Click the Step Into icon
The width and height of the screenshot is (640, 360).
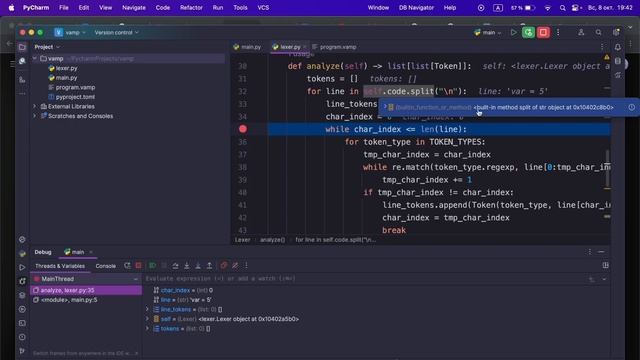pyautogui.click(x=187, y=266)
